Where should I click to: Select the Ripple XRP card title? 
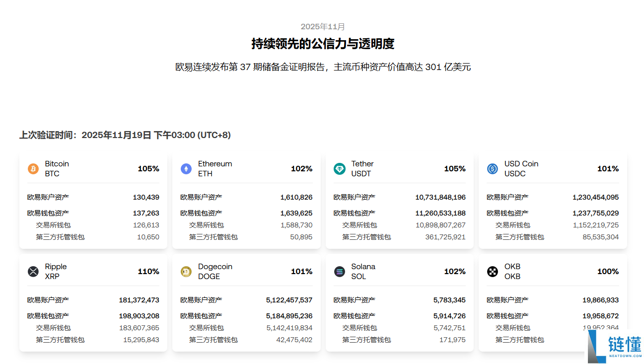coord(56,272)
